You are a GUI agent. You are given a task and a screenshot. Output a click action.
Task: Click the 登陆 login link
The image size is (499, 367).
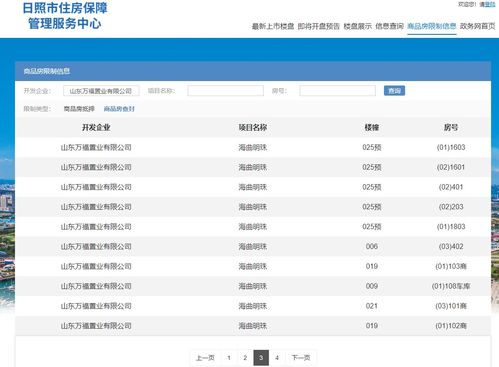[x=490, y=4]
